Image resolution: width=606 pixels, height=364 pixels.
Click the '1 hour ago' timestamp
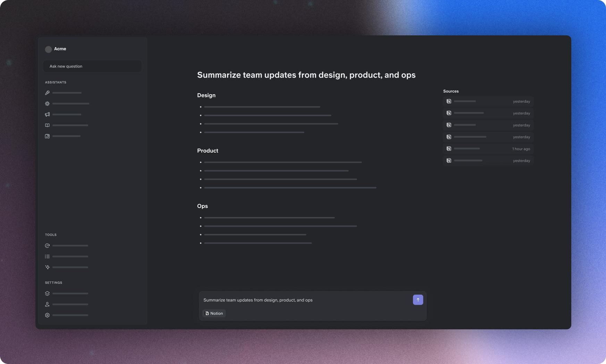pos(521,149)
